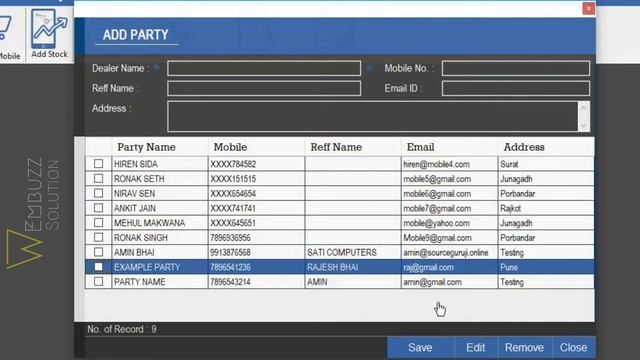
Task: Close the Add Party dialog via red X
Action: (x=588, y=8)
